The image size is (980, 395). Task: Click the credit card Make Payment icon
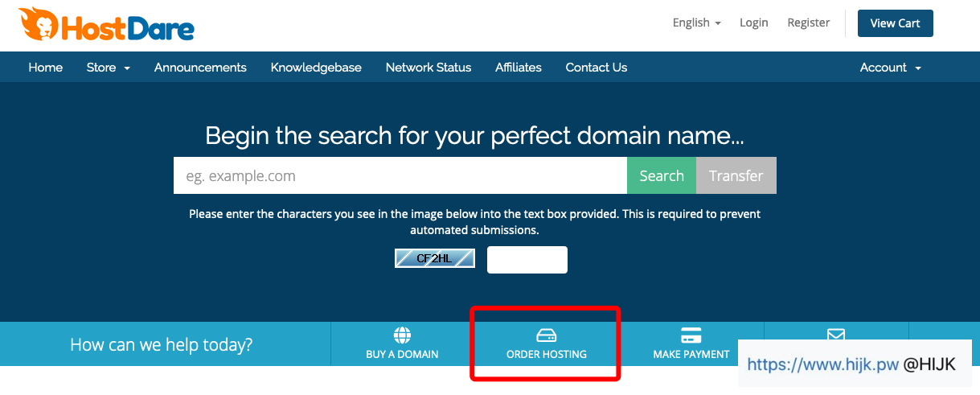pos(691,335)
